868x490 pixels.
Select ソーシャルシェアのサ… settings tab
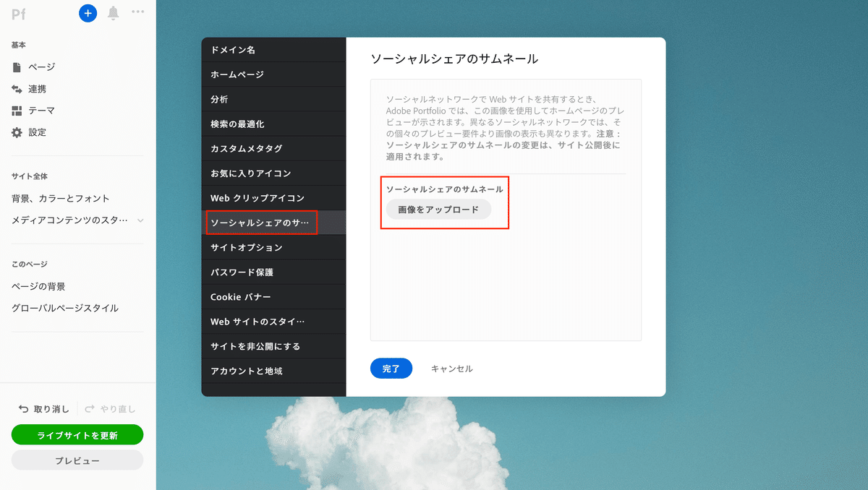click(273, 223)
